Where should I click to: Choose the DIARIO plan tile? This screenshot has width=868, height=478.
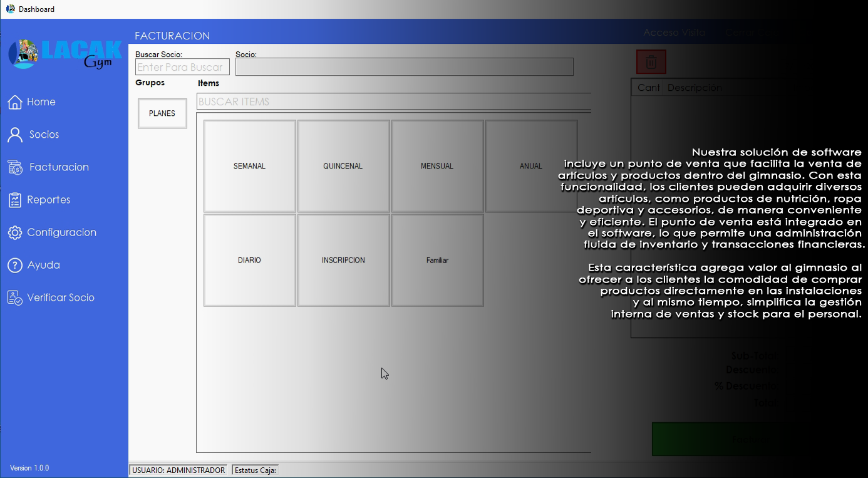click(250, 260)
